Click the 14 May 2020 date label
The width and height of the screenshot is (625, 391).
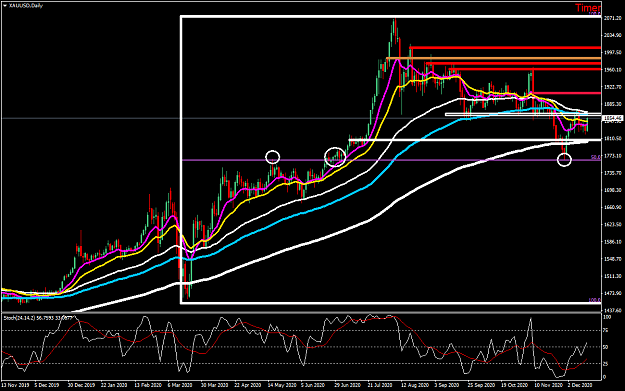(x=281, y=385)
